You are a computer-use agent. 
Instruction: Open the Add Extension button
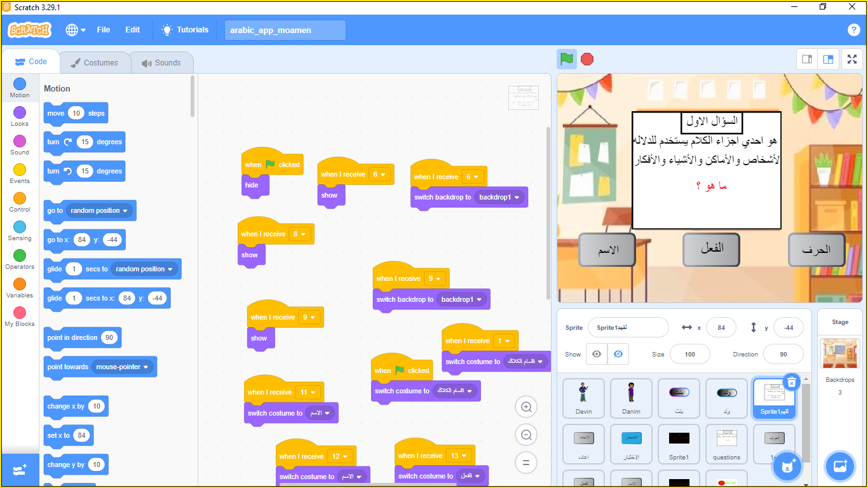(x=20, y=470)
